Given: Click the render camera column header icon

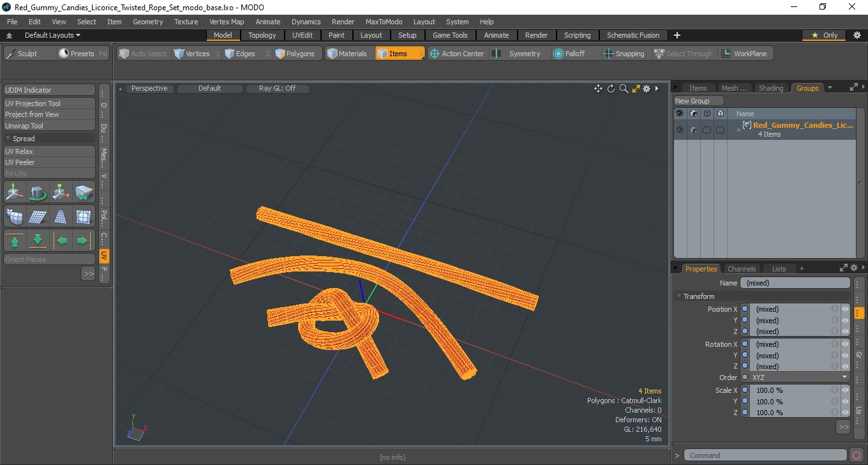Looking at the screenshot, I should pos(693,114).
